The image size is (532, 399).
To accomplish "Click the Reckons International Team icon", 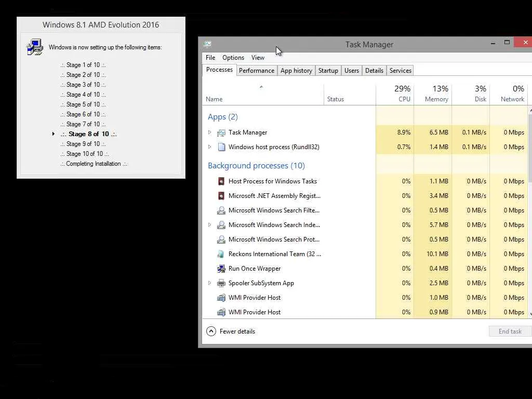I will (221, 254).
